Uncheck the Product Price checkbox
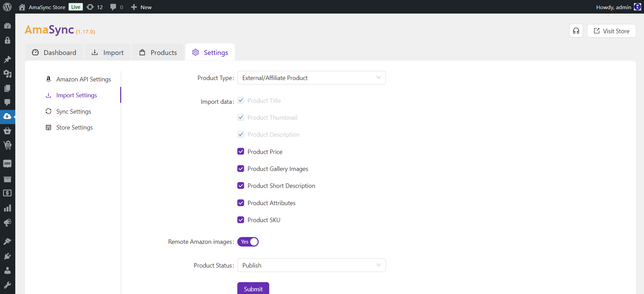This screenshot has height=294, width=644. pyautogui.click(x=241, y=152)
